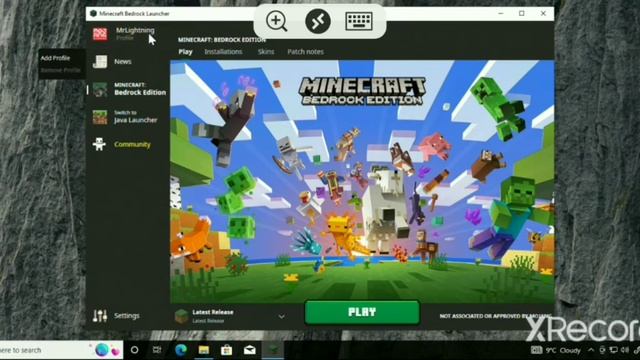
Task: Open the Mail app from the taskbar
Action: click(250, 350)
